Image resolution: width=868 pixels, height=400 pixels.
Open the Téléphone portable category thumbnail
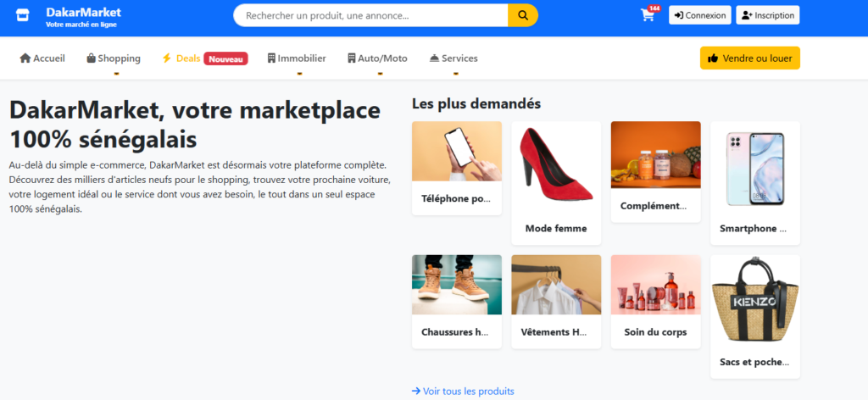(456, 153)
